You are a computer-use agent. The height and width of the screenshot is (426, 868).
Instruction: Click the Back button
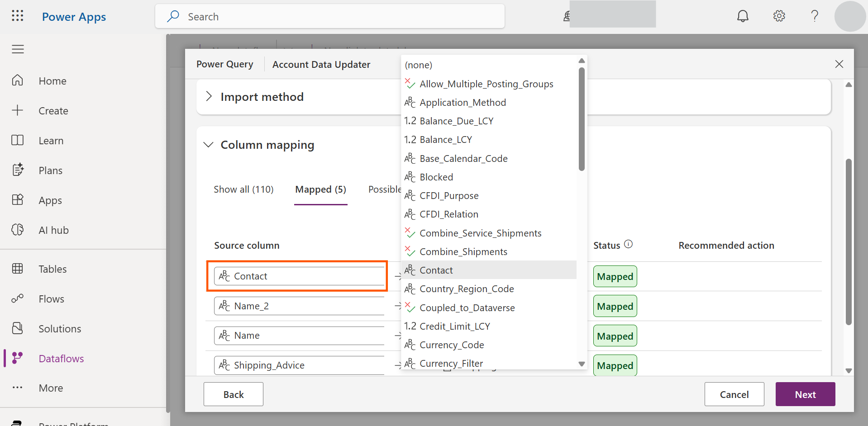point(233,394)
